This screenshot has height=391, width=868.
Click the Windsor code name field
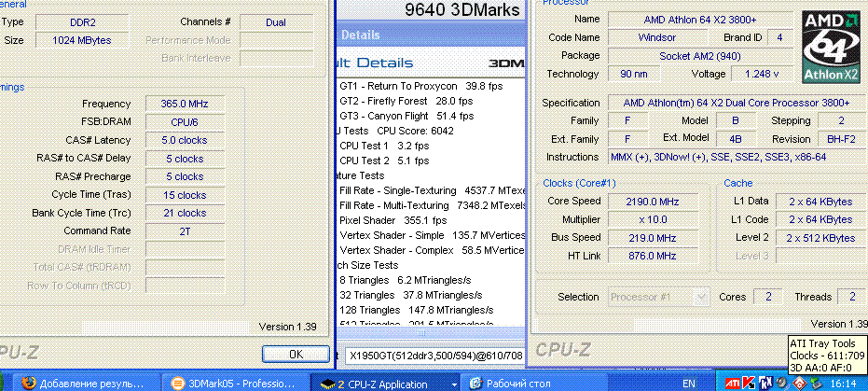[657, 37]
